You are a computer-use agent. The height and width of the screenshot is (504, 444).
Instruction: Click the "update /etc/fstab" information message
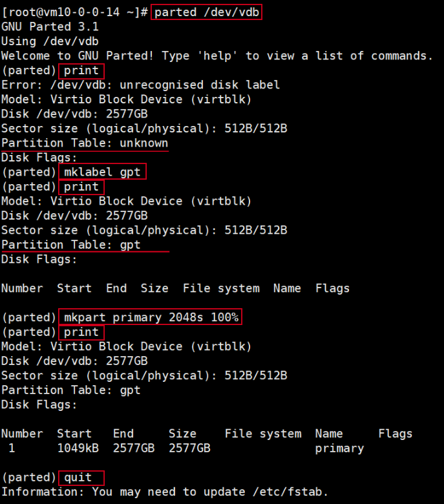[x=165, y=492]
